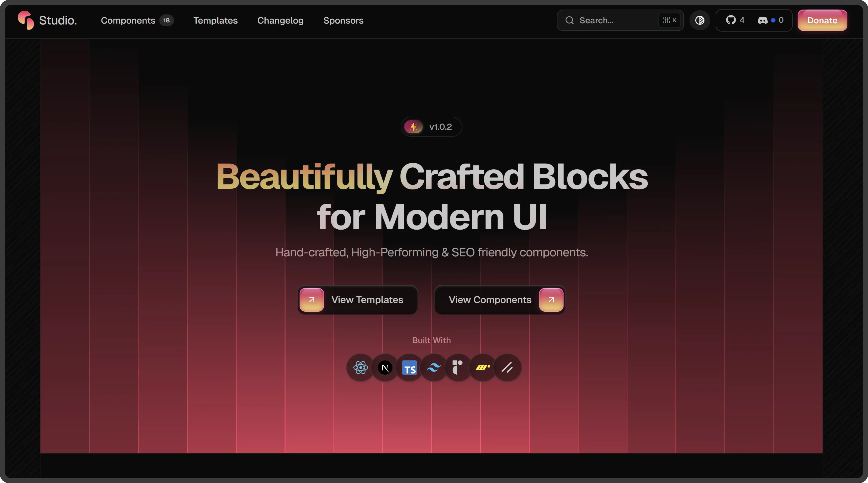Viewport: 868px width, 483px height.
Task: Open the GitHub stars link
Action: (x=735, y=20)
